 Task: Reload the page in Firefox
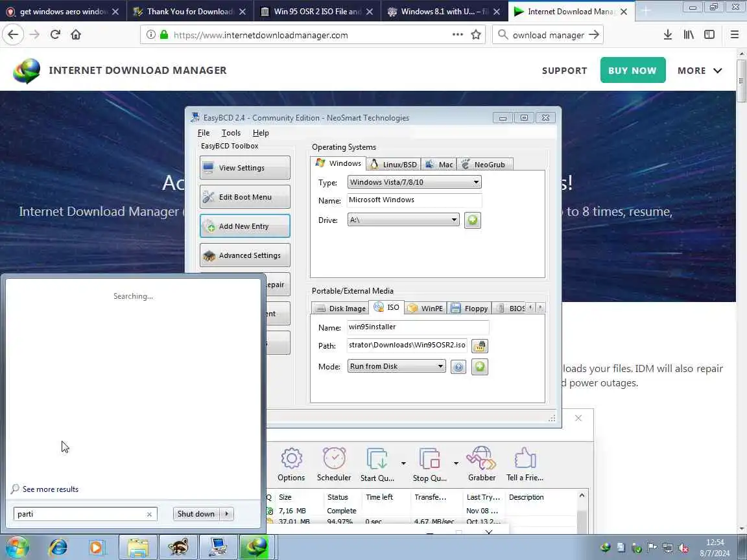[55, 34]
